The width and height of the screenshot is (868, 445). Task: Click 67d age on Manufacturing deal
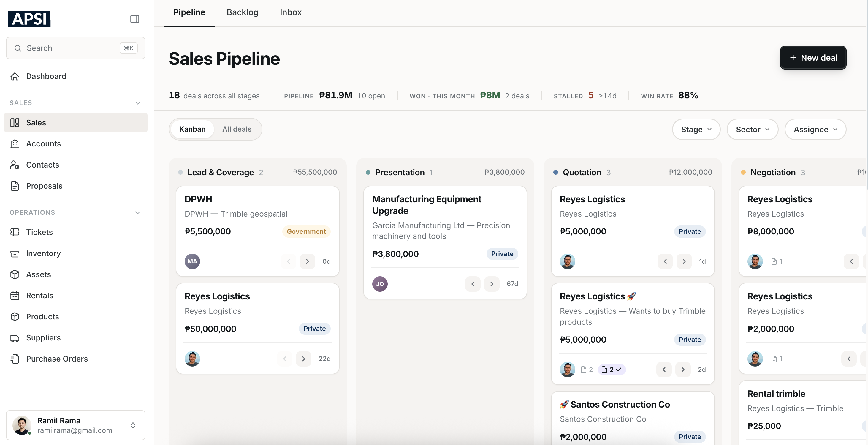click(512, 284)
